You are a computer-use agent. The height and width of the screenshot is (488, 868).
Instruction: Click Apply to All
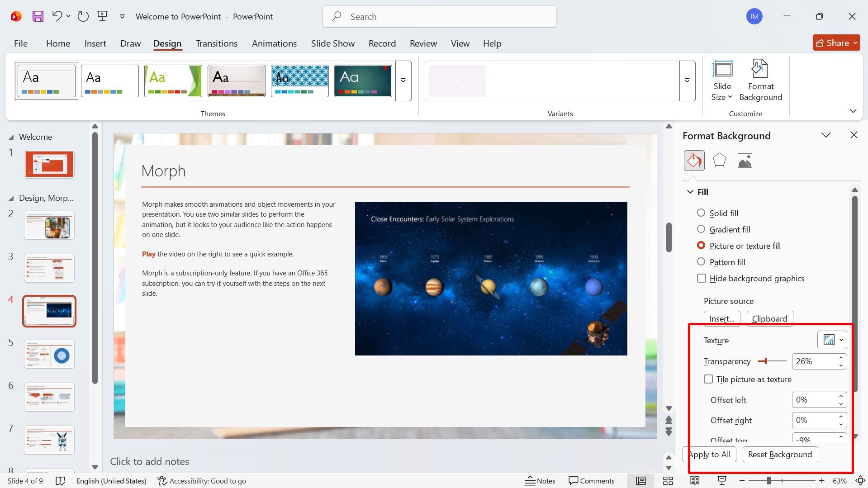point(709,454)
